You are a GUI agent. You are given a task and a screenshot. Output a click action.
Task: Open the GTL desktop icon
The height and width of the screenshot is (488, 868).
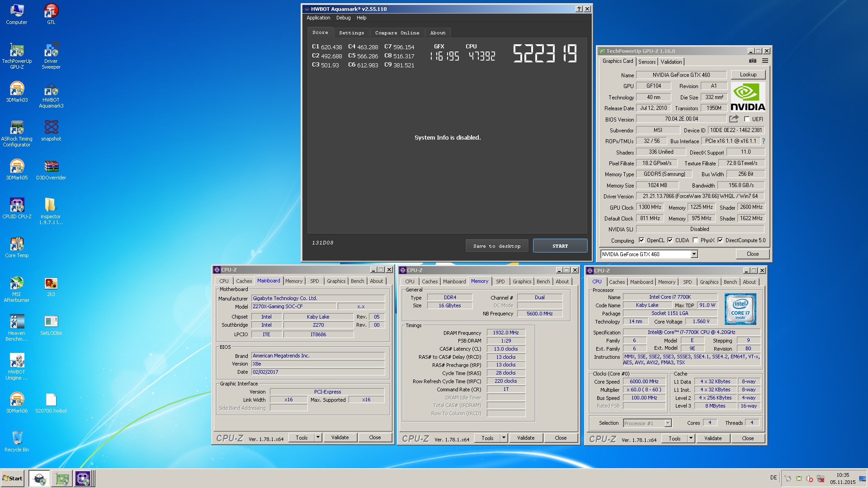pyautogui.click(x=51, y=14)
